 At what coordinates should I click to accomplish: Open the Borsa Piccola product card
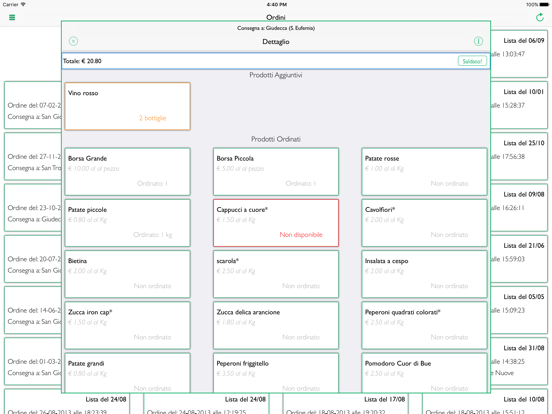coord(276,171)
